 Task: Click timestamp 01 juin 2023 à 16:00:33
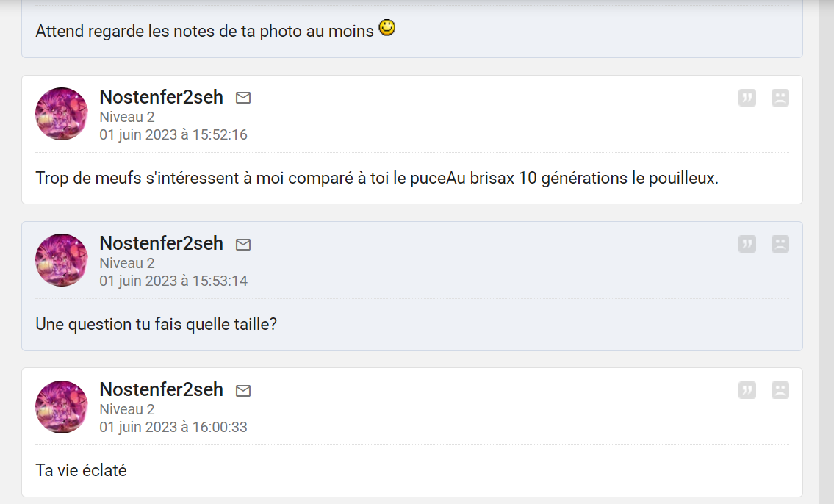coord(173,427)
